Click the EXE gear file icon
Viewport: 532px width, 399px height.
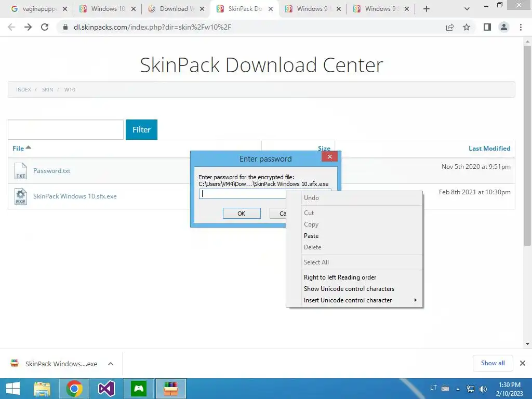pos(21,196)
